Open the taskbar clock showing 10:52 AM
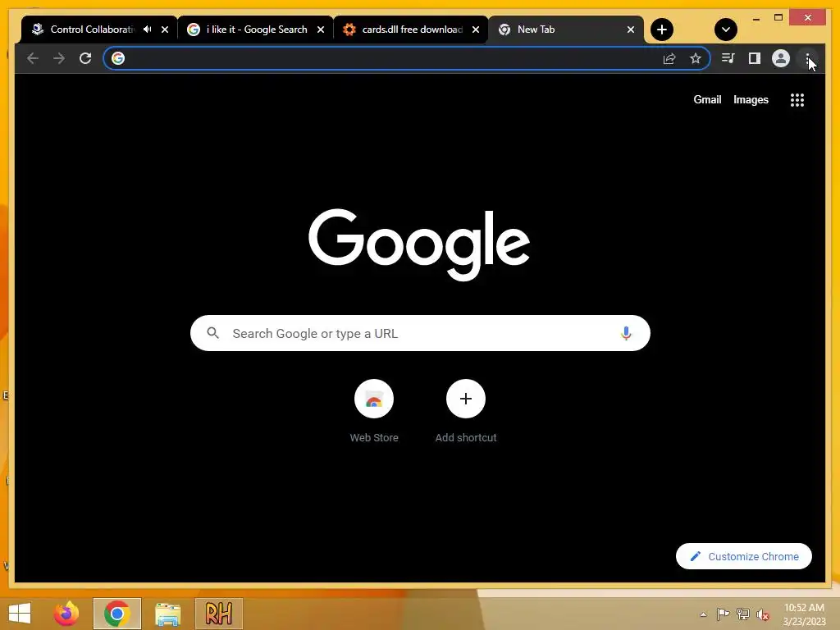Image resolution: width=840 pixels, height=630 pixels. pyautogui.click(x=804, y=614)
